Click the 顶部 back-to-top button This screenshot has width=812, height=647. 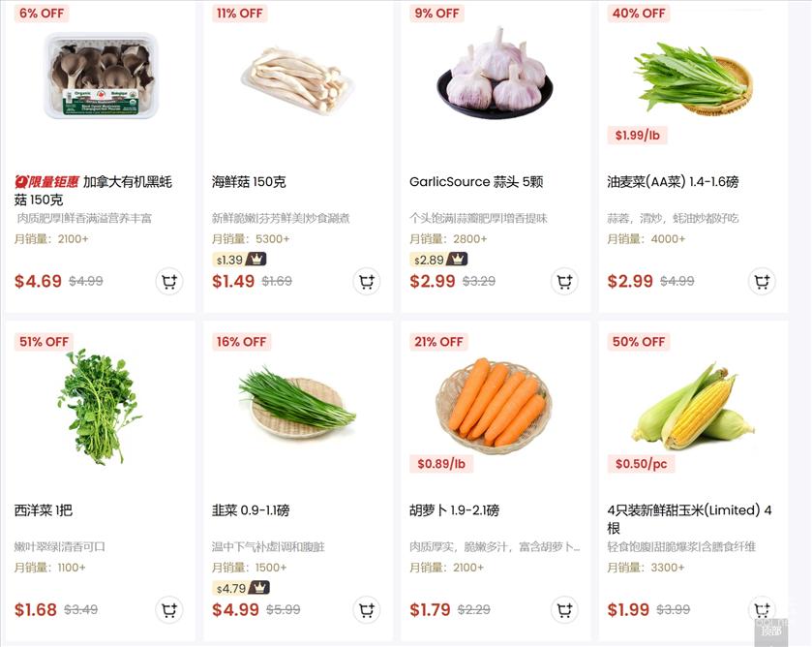[x=771, y=630]
